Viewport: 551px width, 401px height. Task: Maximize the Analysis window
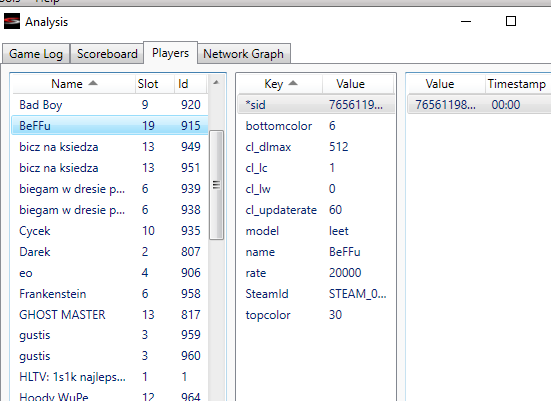coord(511,21)
